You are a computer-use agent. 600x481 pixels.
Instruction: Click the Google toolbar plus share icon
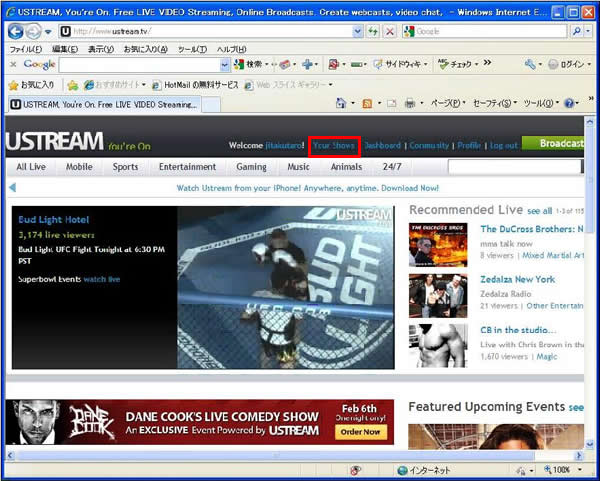coord(307,64)
